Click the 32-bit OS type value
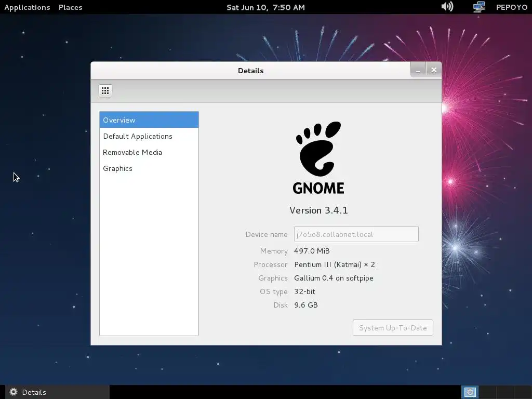Viewport: 532px width, 399px height. [x=304, y=291]
